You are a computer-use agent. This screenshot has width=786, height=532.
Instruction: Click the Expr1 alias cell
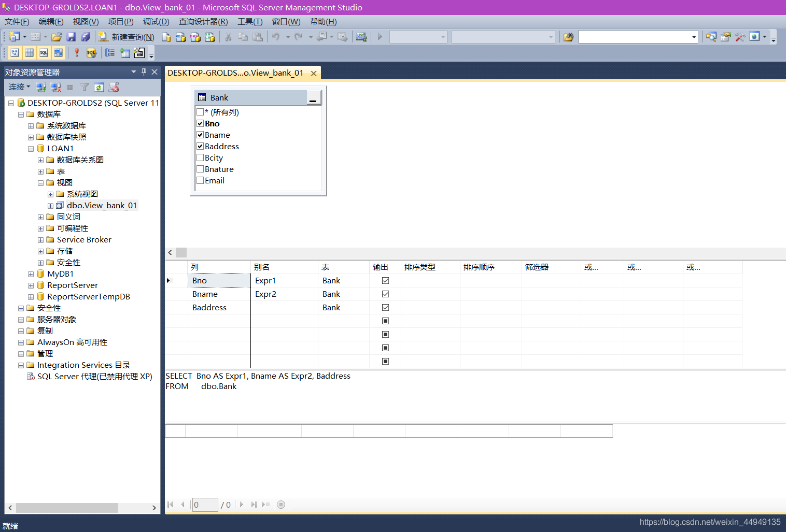pos(284,280)
